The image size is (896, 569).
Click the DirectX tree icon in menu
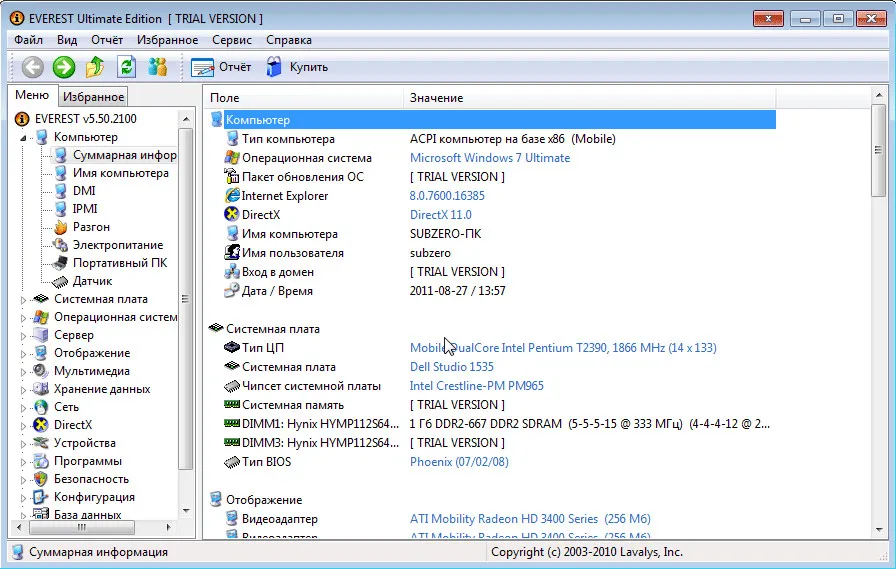coord(41,425)
